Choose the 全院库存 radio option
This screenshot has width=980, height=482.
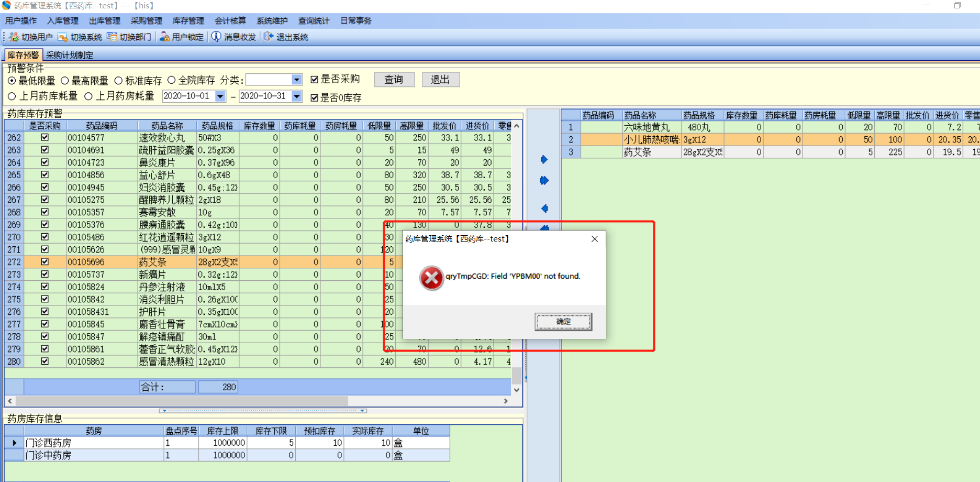pyautogui.click(x=172, y=80)
